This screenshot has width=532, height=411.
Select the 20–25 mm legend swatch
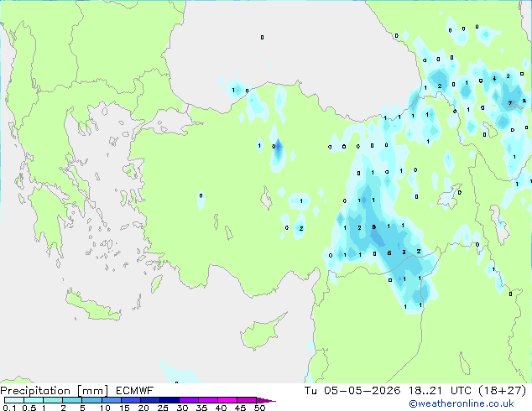point(149,400)
